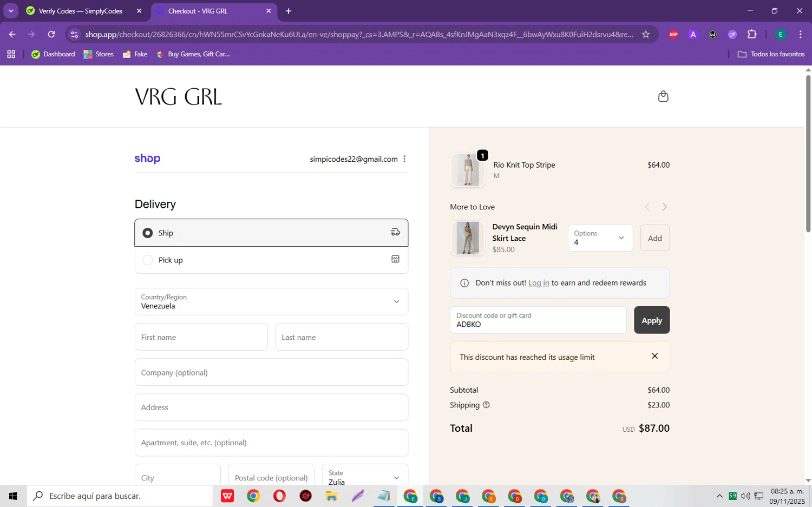Open the Dashboard bookmark
The width and height of the screenshot is (812, 507).
click(54, 54)
